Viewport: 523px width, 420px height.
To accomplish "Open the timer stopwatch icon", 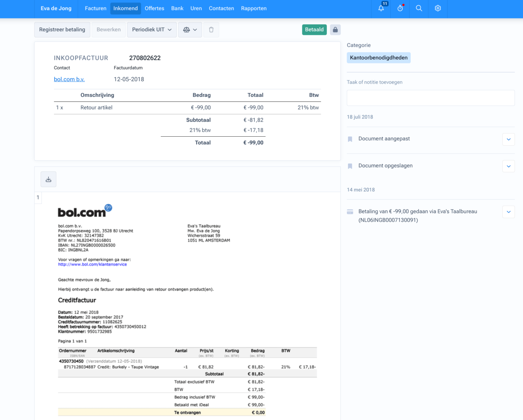I will [400, 8].
